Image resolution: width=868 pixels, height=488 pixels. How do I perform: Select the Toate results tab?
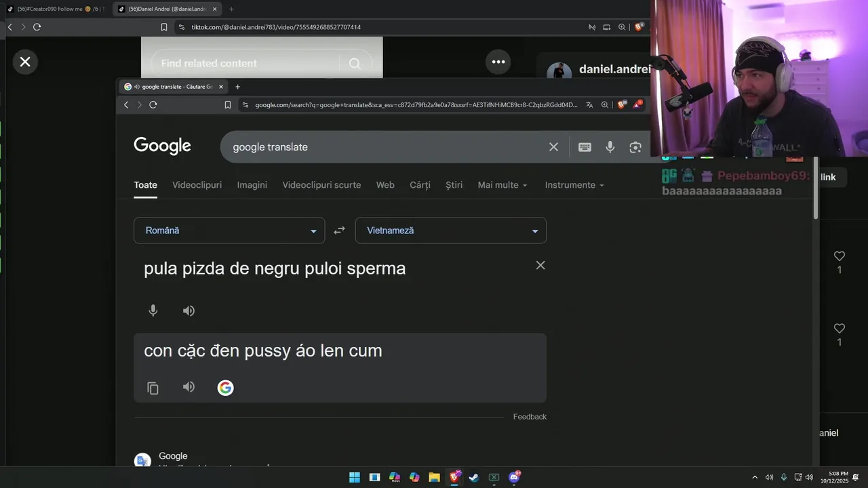click(x=145, y=185)
